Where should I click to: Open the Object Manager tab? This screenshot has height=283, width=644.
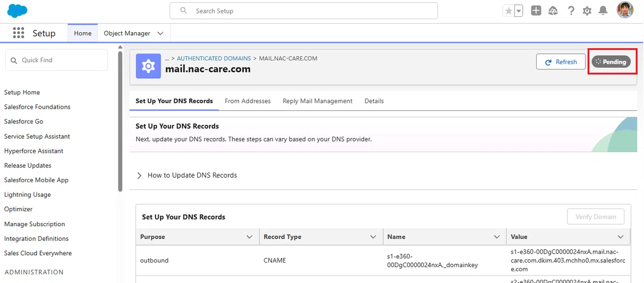(127, 33)
